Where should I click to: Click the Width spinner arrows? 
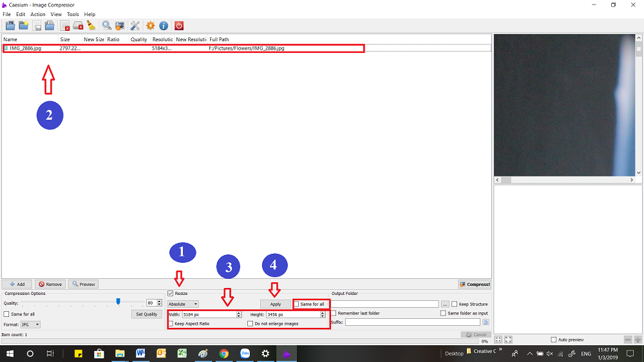pos(239,314)
